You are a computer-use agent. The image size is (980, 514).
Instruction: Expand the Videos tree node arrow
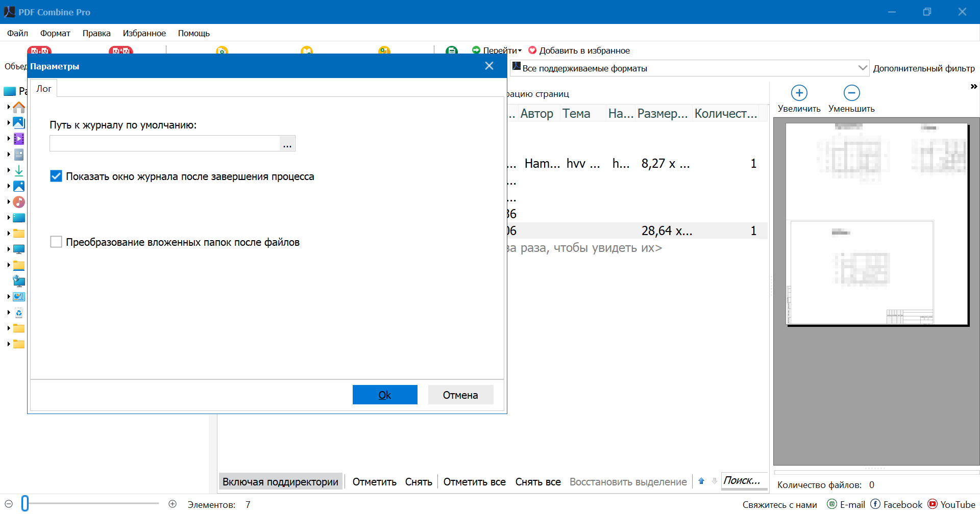coord(9,139)
